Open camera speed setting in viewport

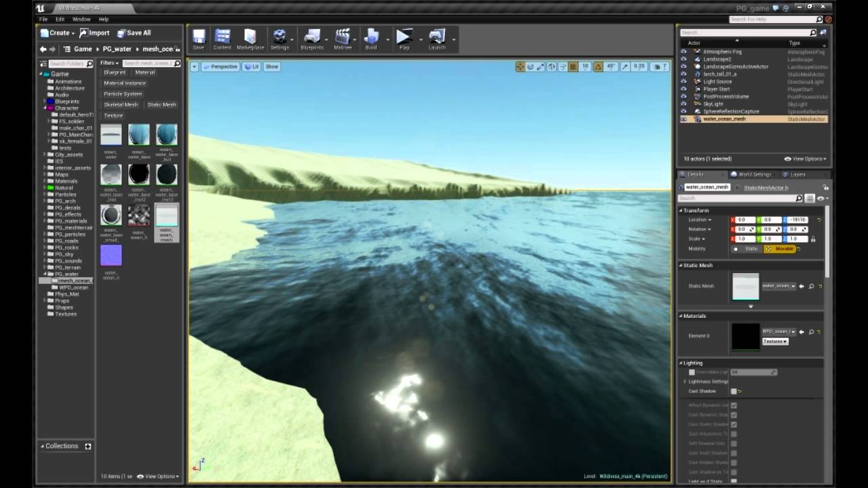pos(659,66)
